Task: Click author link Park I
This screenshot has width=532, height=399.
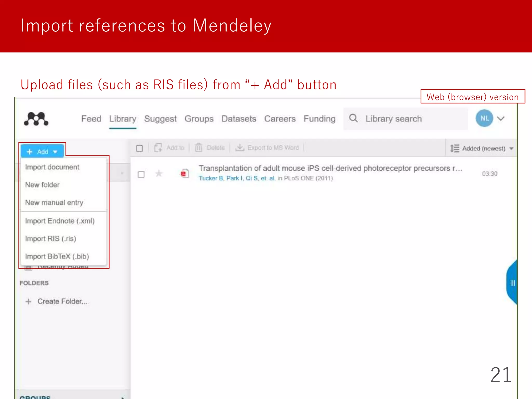Action: [234, 178]
